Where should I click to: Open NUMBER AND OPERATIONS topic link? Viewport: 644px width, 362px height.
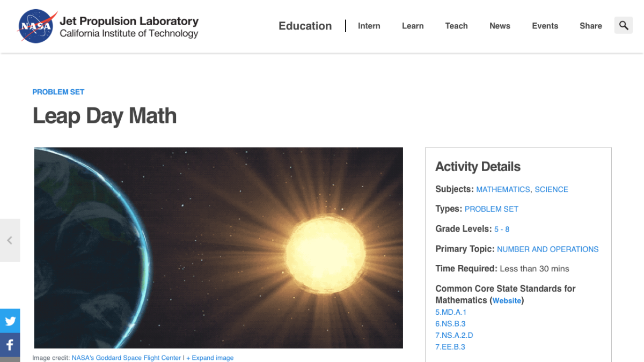pyautogui.click(x=547, y=249)
